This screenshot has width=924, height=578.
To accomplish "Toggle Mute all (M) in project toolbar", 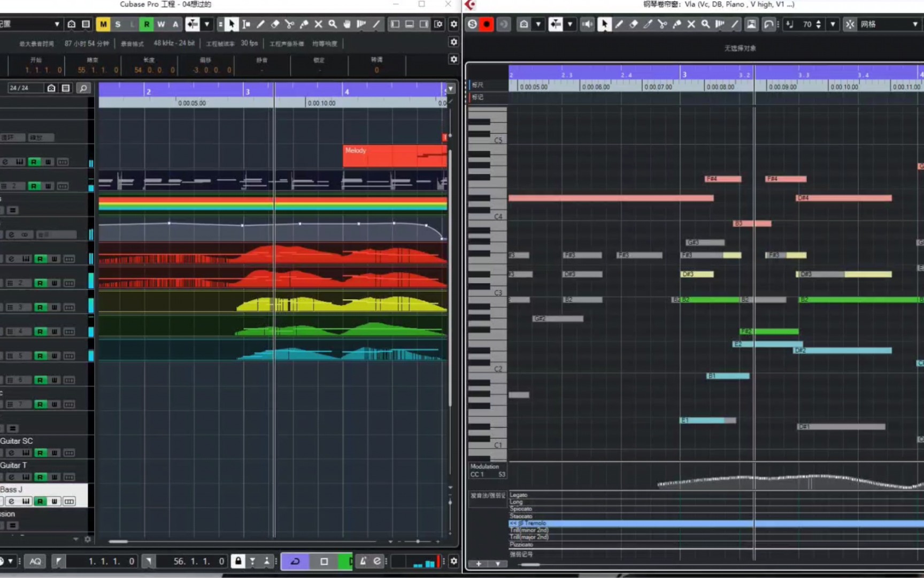I will 103,24.
